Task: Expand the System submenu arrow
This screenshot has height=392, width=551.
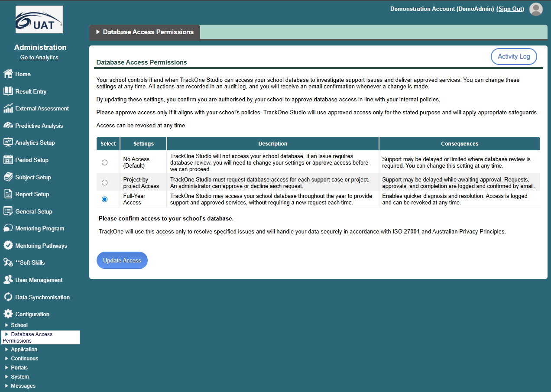Action: [6, 377]
